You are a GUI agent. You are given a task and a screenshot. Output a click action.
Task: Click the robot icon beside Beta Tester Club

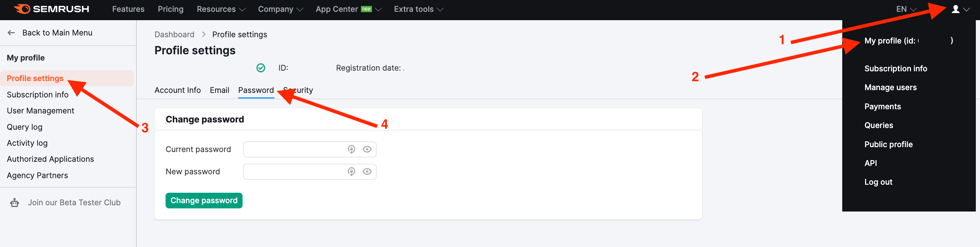pos(14,202)
